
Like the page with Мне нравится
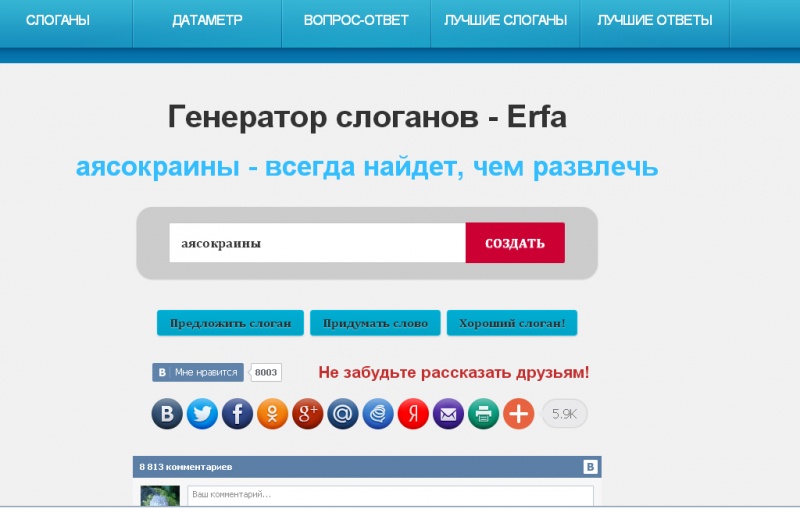[198, 372]
